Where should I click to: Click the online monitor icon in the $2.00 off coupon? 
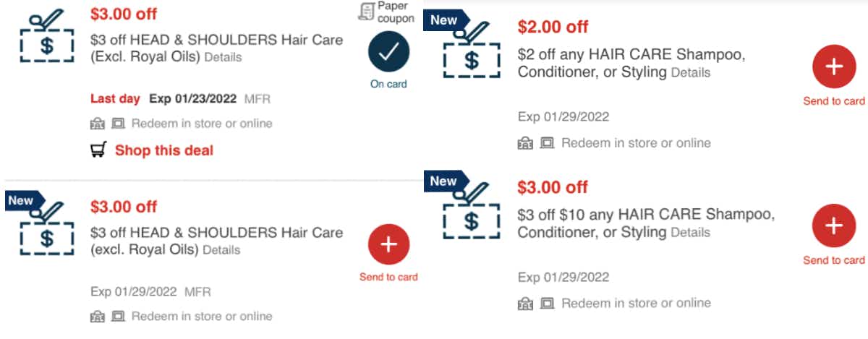point(548,143)
